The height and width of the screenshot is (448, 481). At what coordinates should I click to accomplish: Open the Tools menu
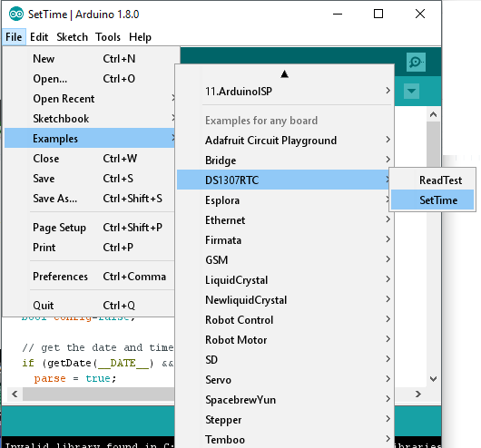pyautogui.click(x=108, y=37)
